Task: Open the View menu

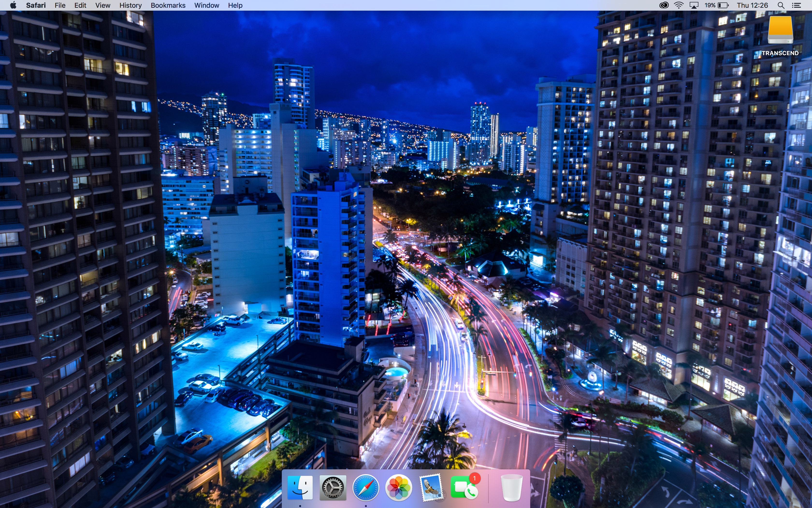Action: tap(103, 5)
